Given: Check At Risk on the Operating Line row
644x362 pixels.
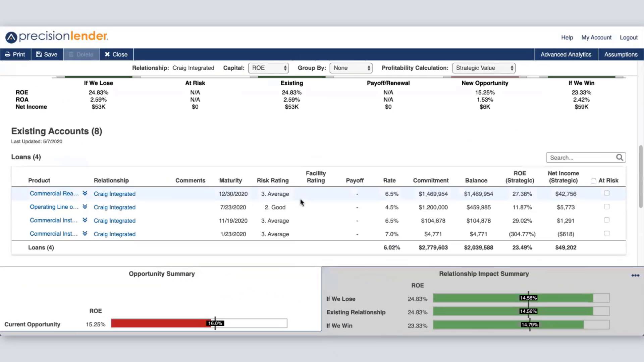Looking at the screenshot, I should pos(606,206).
